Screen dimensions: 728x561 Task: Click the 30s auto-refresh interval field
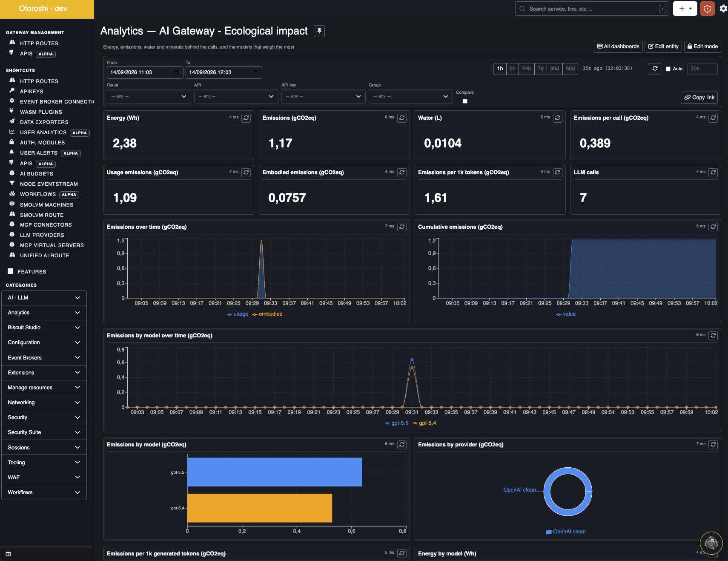tap(702, 69)
